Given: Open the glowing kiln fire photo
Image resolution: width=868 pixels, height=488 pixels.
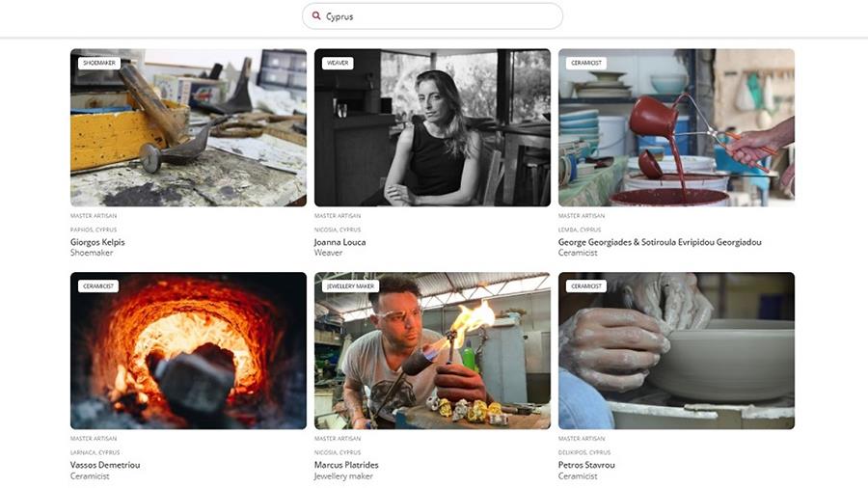Looking at the screenshot, I should (x=188, y=351).
